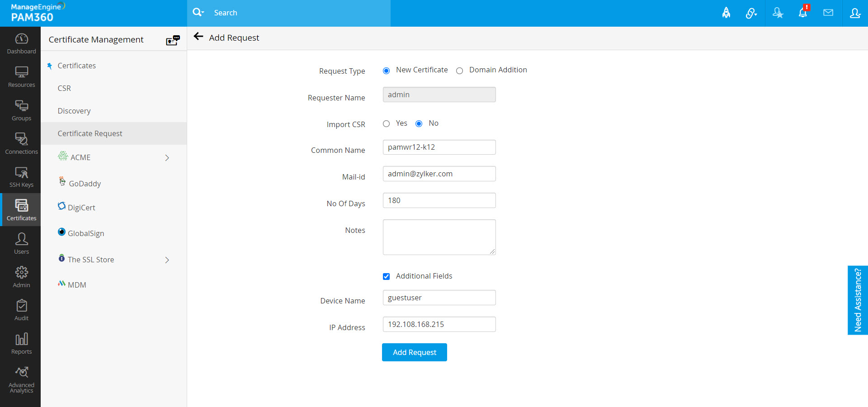Open the Admin gear icon
Screen dimensions: 868x407
pyautogui.click(x=21, y=277)
